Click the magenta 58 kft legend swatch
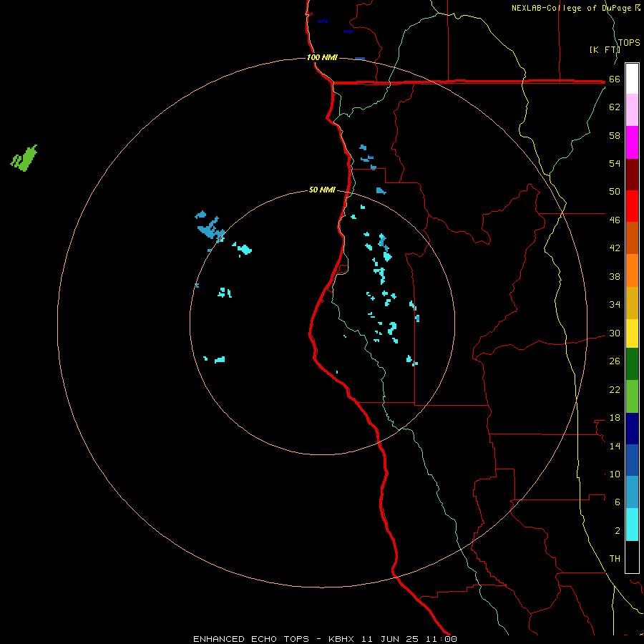This screenshot has width=644, height=644. (x=632, y=142)
